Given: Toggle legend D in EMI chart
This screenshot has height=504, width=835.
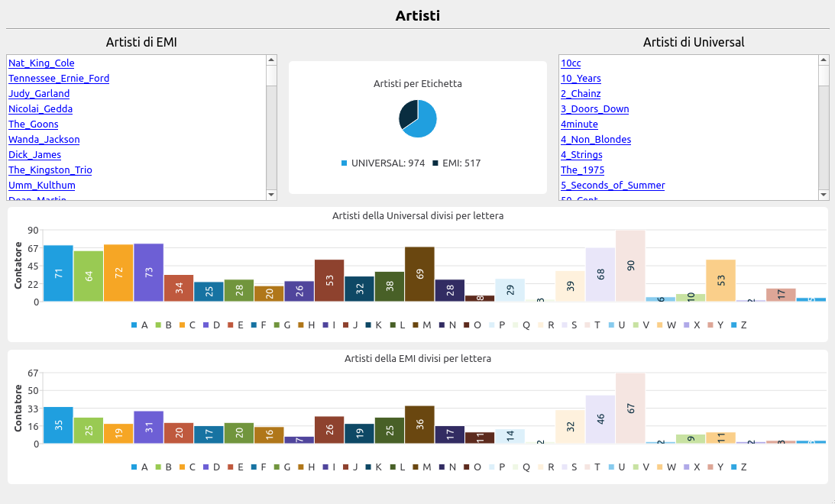Looking at the screenshot, I should pos(212,467).
